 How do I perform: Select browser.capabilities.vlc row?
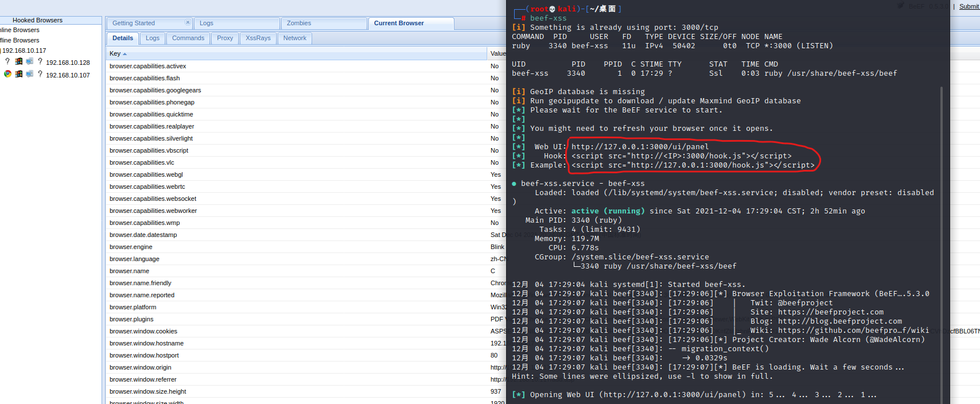point(306,162)
